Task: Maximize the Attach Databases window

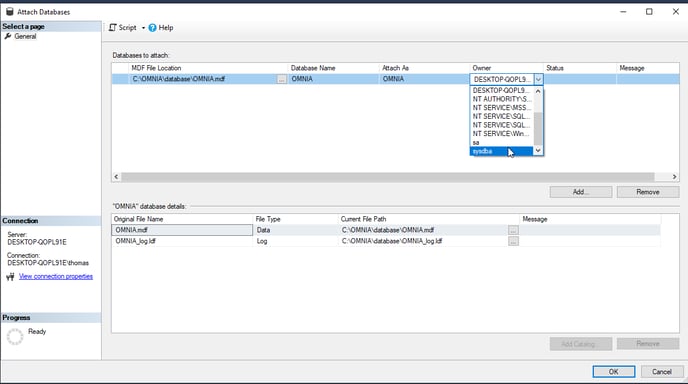Action: (649, 12)
